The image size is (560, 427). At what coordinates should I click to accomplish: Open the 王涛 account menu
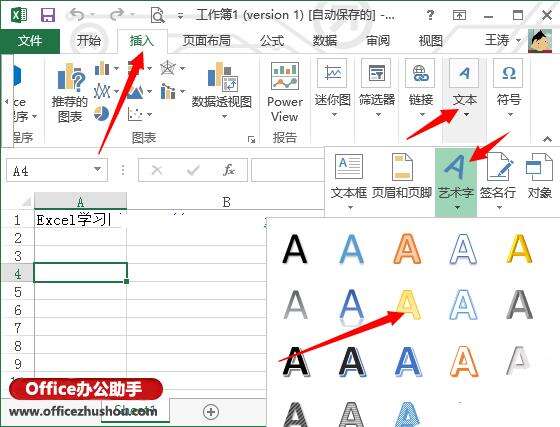[502, 40]
